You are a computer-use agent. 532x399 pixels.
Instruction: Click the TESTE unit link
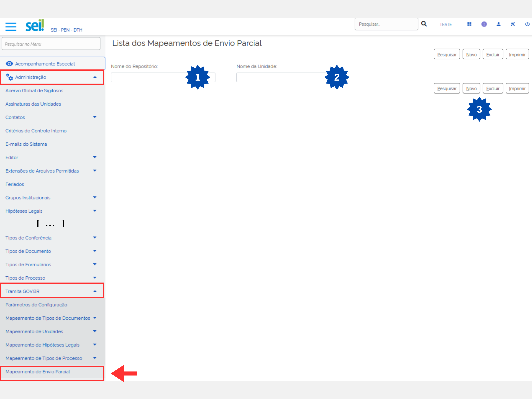point(445,24)
